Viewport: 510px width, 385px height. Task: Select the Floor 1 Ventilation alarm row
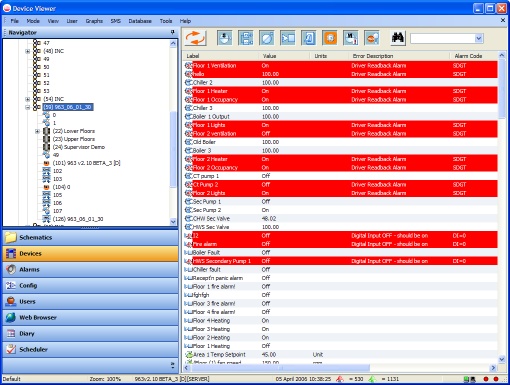point(340,65)
